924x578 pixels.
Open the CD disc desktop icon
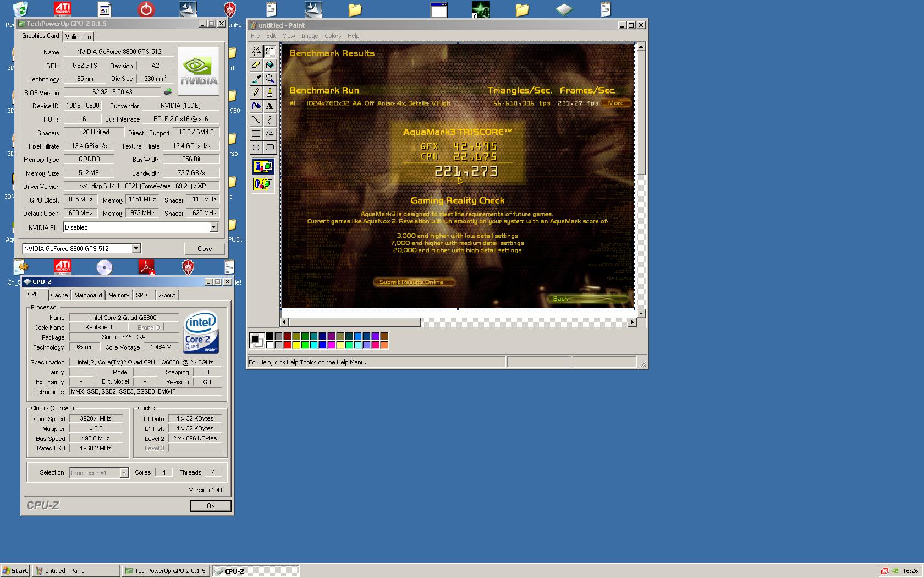[x=104, y=268]
